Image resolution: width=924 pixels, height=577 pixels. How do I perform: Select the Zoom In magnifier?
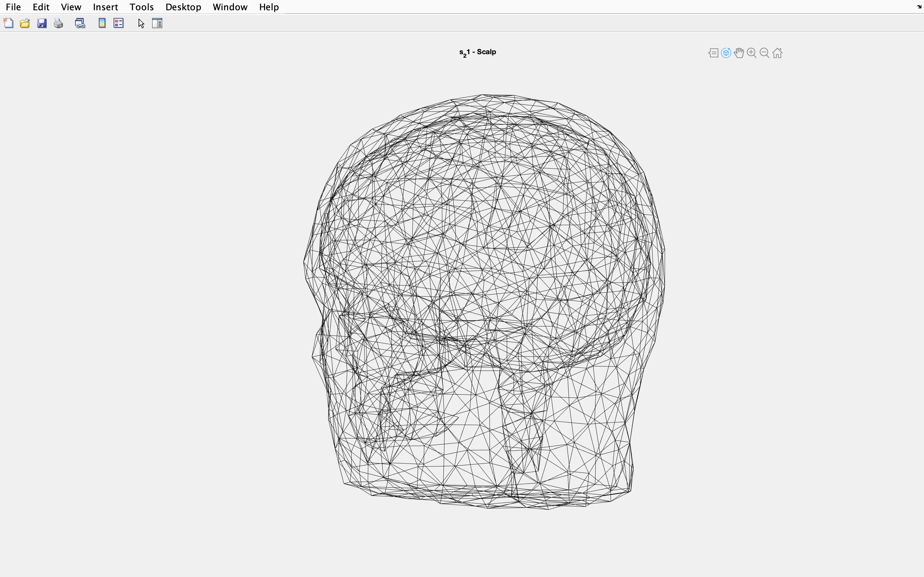tap(751, 53)
